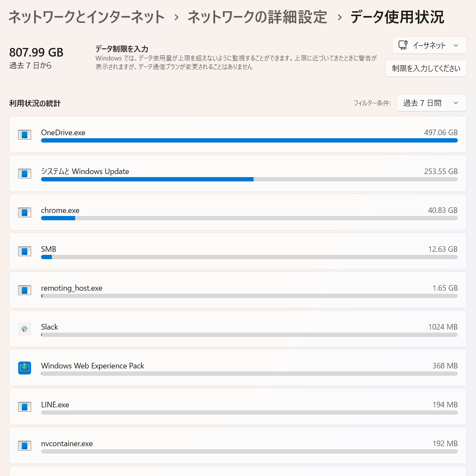
Task: Click the 制限を入力してください button
Action: point(426,68)
